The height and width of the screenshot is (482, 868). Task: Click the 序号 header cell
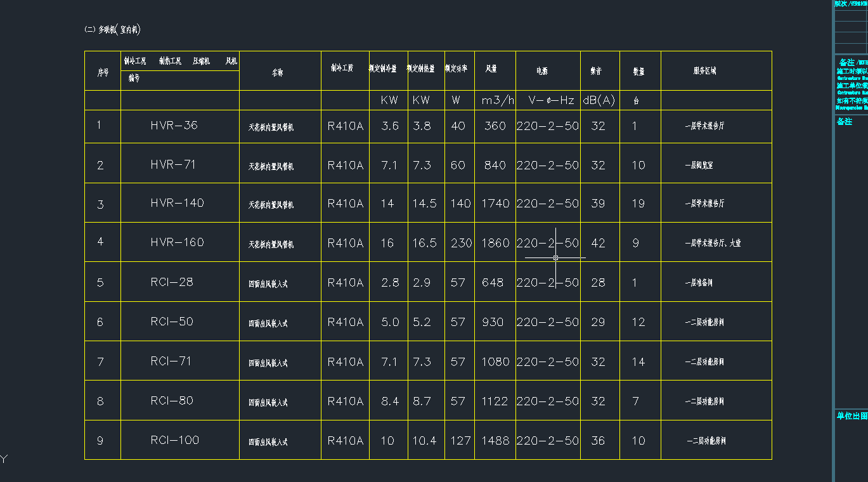[103, 72]
